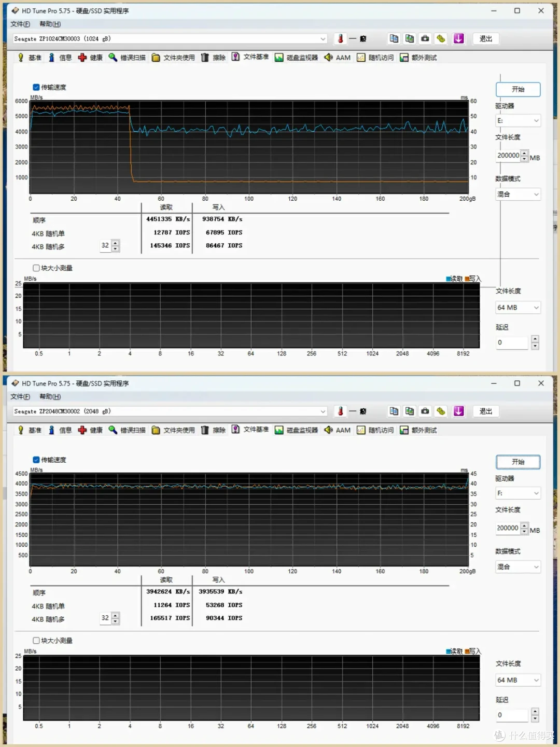Open 随机访问 tab in bottom 2048 GB window

coord(375,430)
